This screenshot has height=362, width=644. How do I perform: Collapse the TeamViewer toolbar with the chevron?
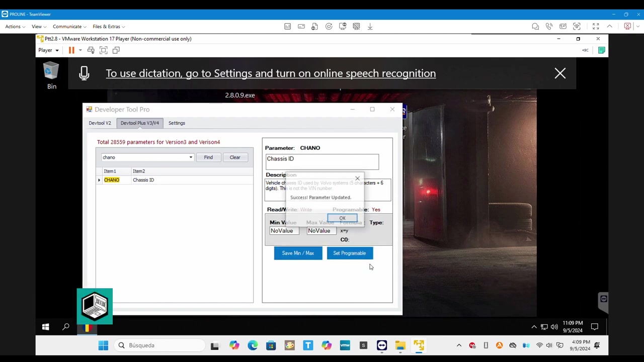[x=609, y=27]
